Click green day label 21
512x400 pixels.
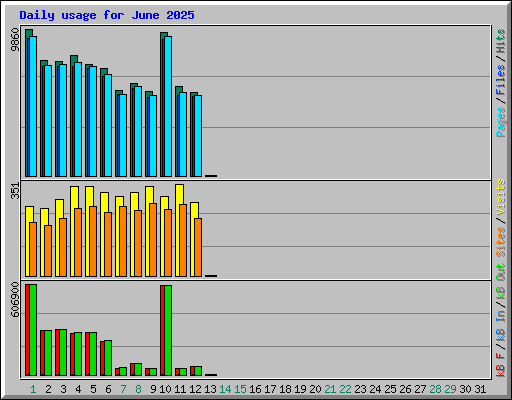tap(330, 389)
